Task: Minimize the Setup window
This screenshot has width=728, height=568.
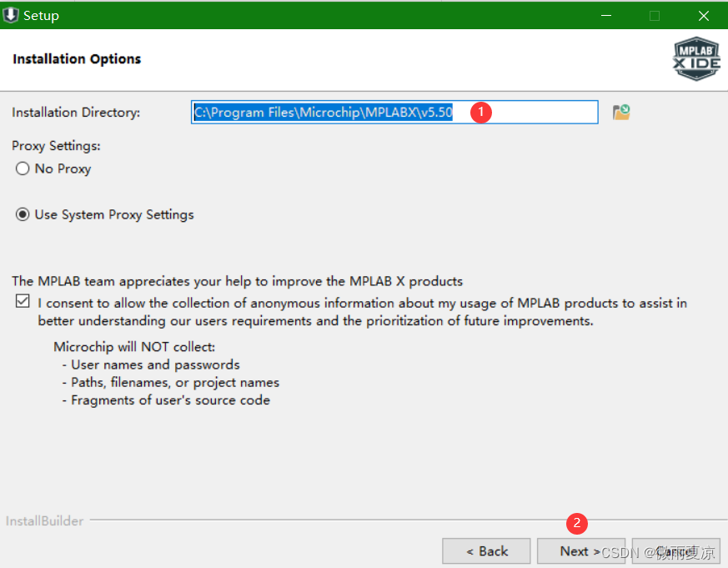Action: point(606,15)
